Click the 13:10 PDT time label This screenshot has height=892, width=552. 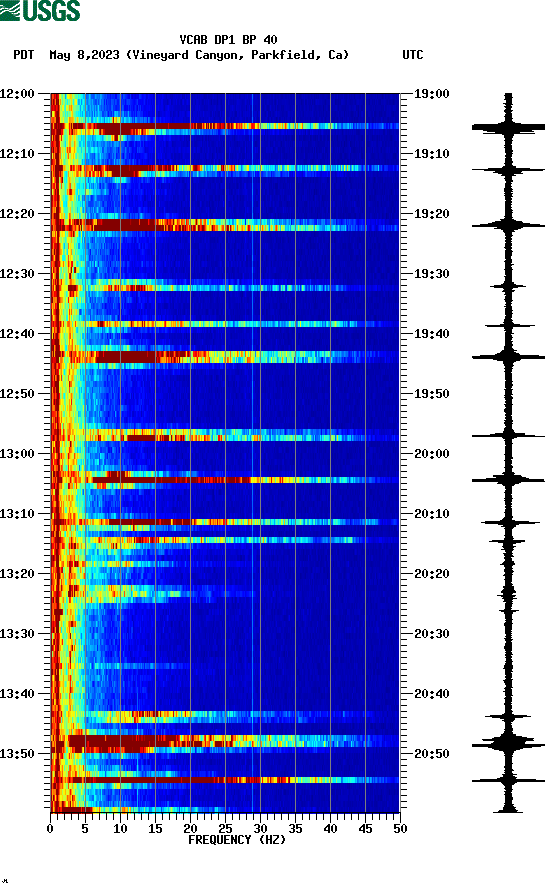[x=17, y=514]
